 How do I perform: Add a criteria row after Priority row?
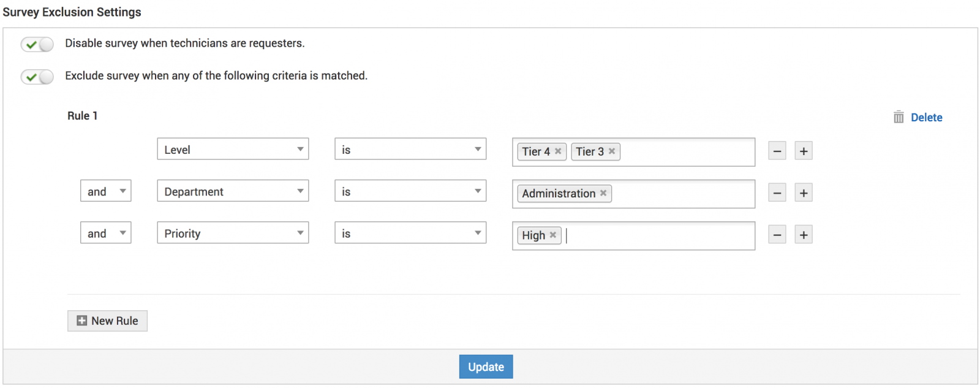[x=804, y=234]
